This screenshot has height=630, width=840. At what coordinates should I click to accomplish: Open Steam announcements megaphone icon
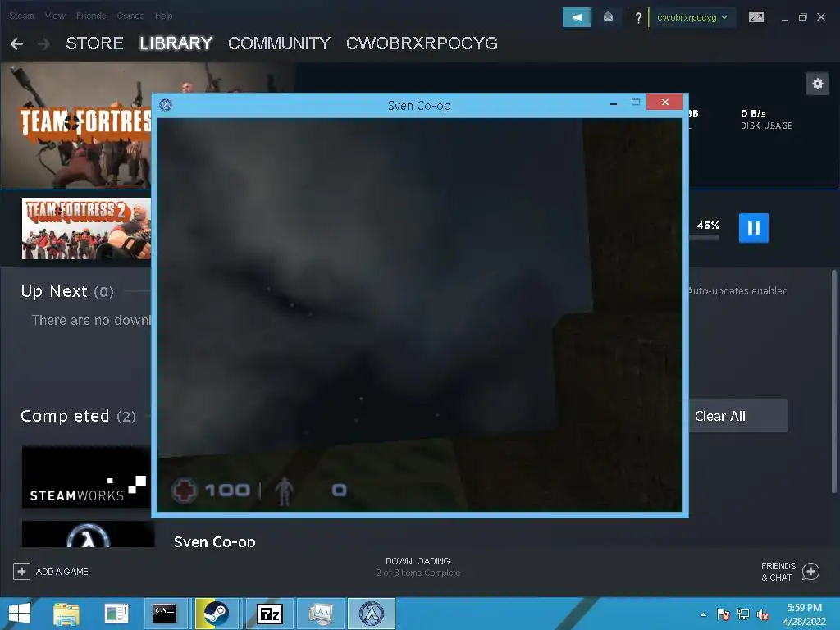(x=577, y=17)
